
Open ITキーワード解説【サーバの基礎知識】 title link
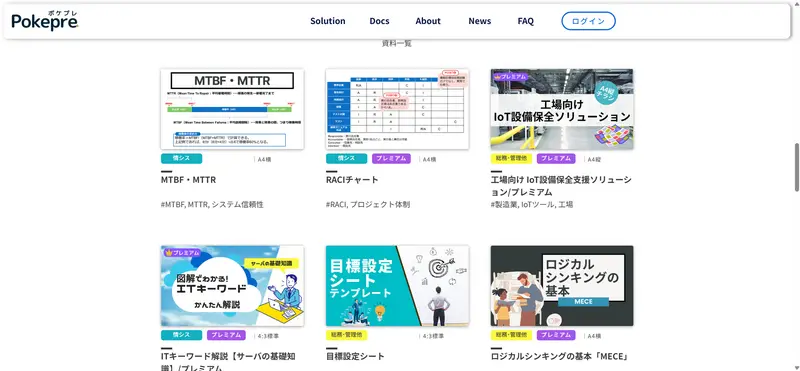click(228, 362)
